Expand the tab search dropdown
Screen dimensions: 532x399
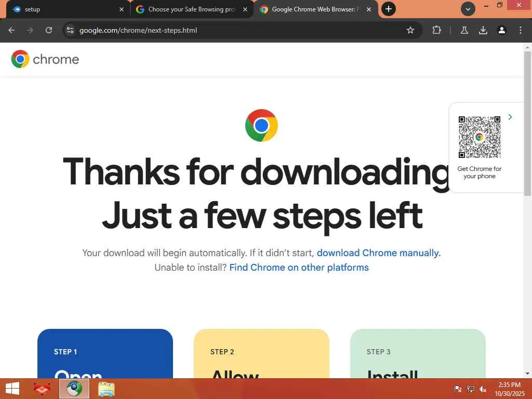coord(468,9)
